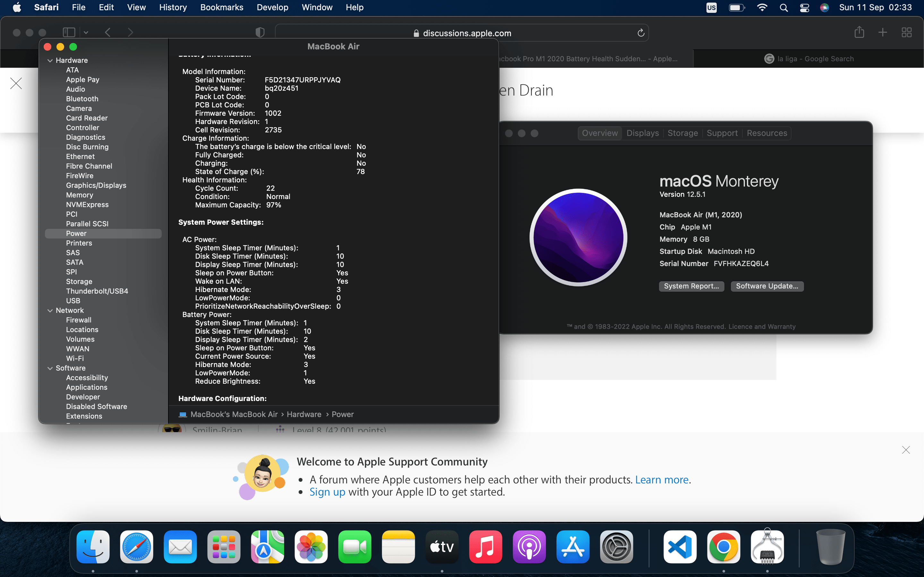Image resolution: width=924 pixels, height=577 pixels.
Task: Switch to the Displays tab in About This Mac
Action: coord(642,133)
